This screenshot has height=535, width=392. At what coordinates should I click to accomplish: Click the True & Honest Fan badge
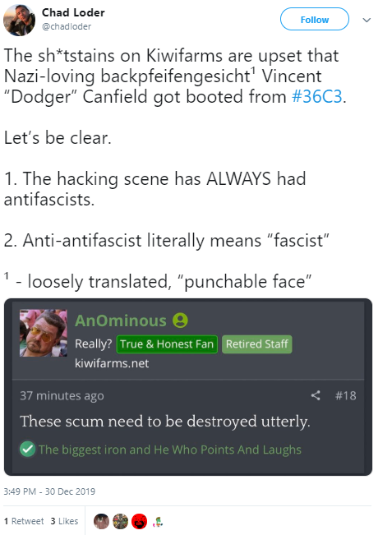(167, 344)
